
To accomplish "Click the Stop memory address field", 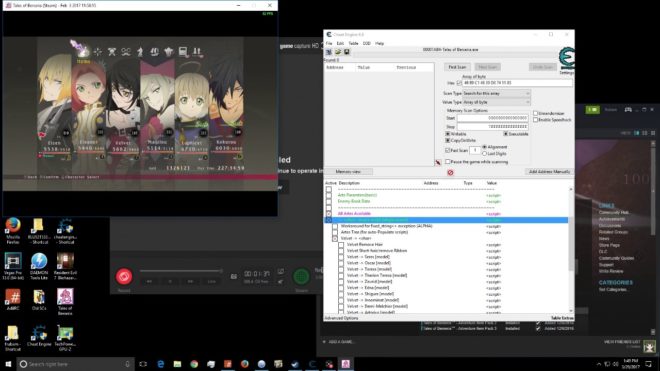I will [x=492, y=126].
